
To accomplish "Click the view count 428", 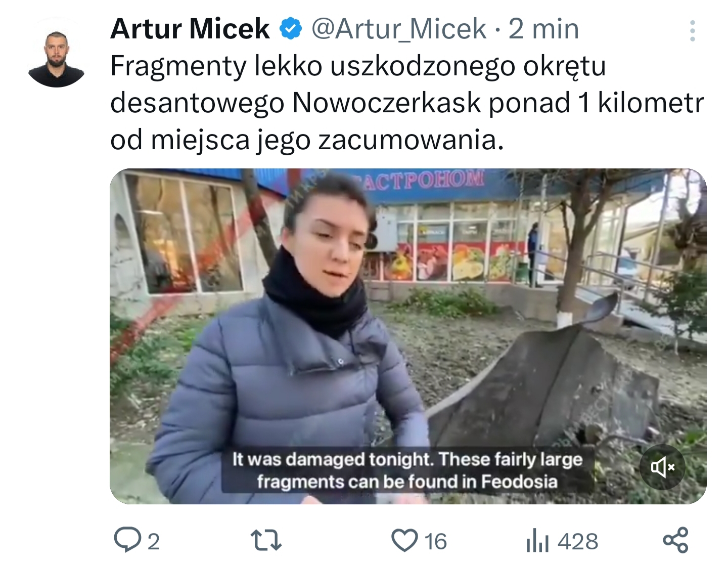I will (x=578, y=542).
